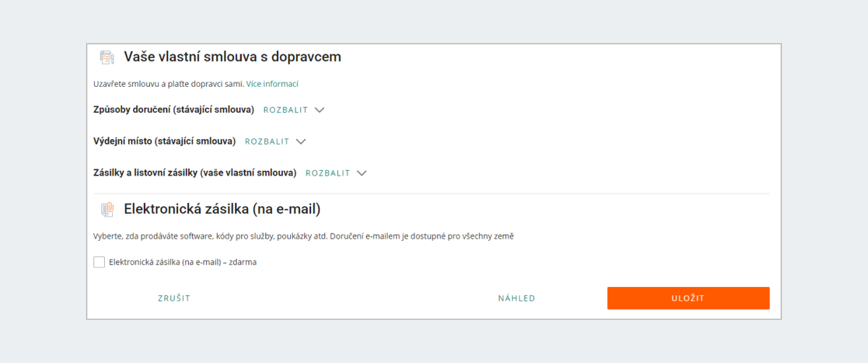Open the Více informací link
This screenshot has height=363, width=868.
tap(273, 84)
